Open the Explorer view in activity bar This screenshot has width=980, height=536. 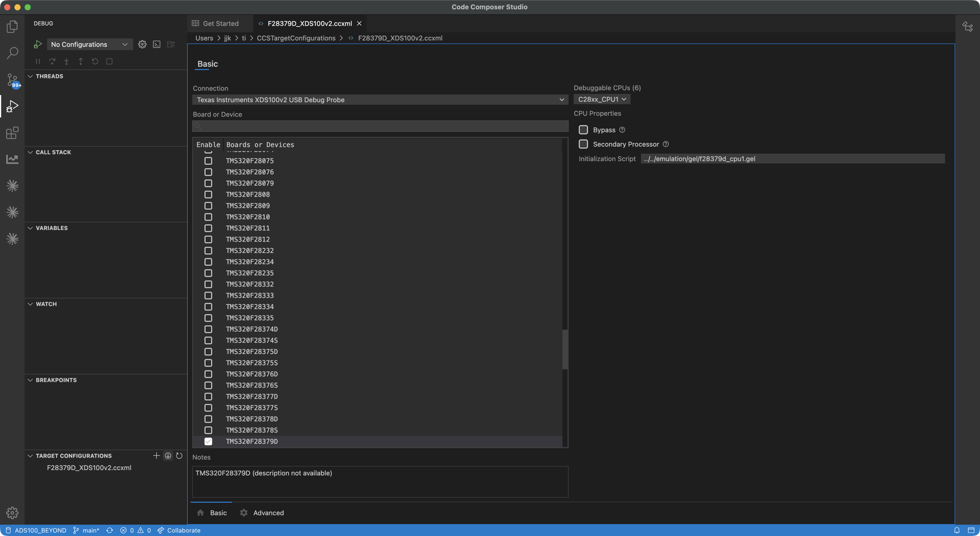(x=12, y=27)
